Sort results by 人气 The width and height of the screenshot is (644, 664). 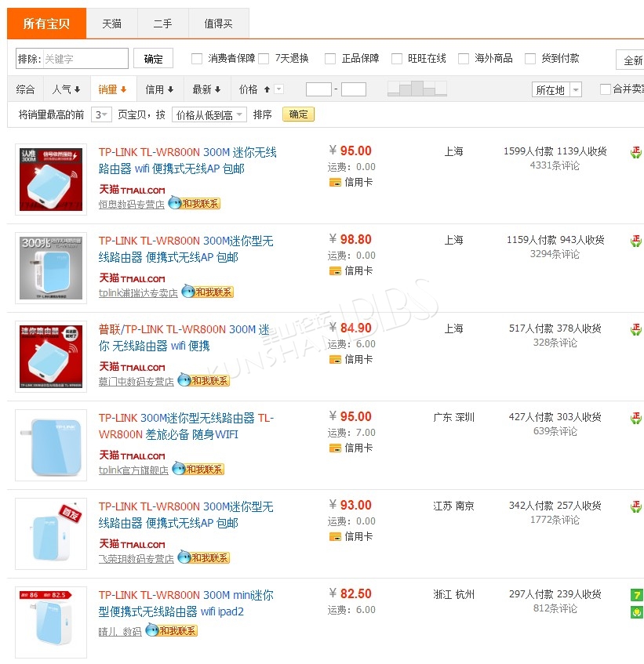pyautogui.click(x=66, y=89)
